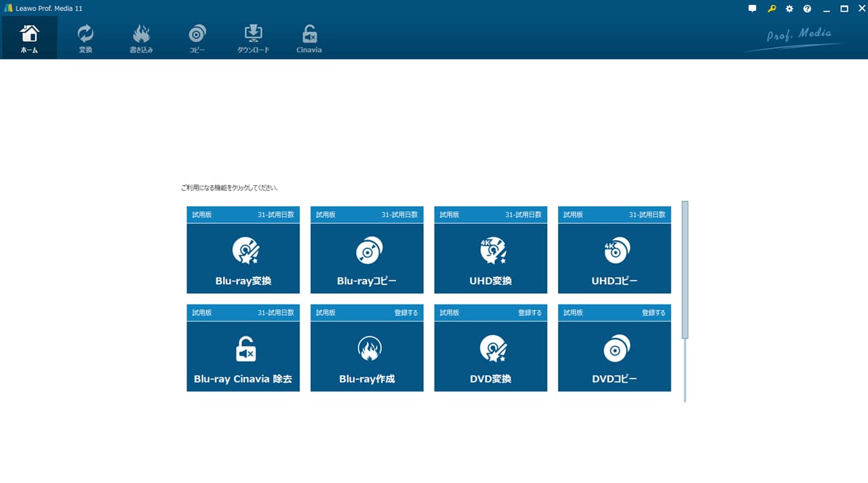This screenshot has width=868, height=483.
Task: Minimize the Leawo Prof. Media window
Action: click(x=827, y=9)
